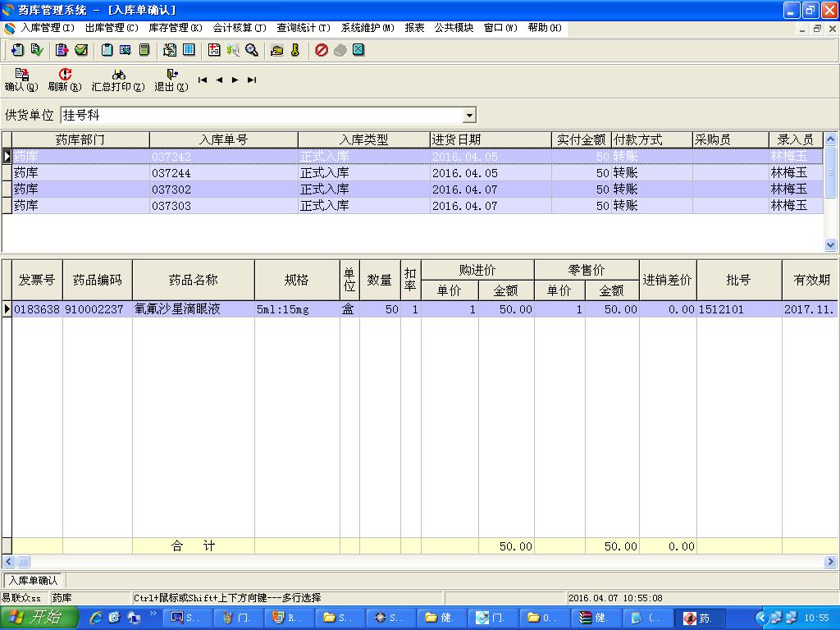The image size is (840, 630).
Task: Click the teal X box toolbar icon
Action: click(x=358, y=50)
